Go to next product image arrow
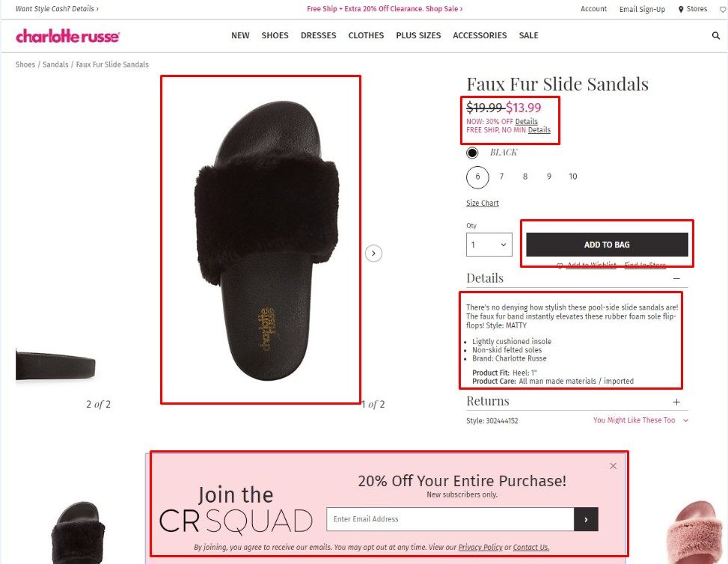The height and width of the screenshot is (564, 728). [x=373, y=254]
